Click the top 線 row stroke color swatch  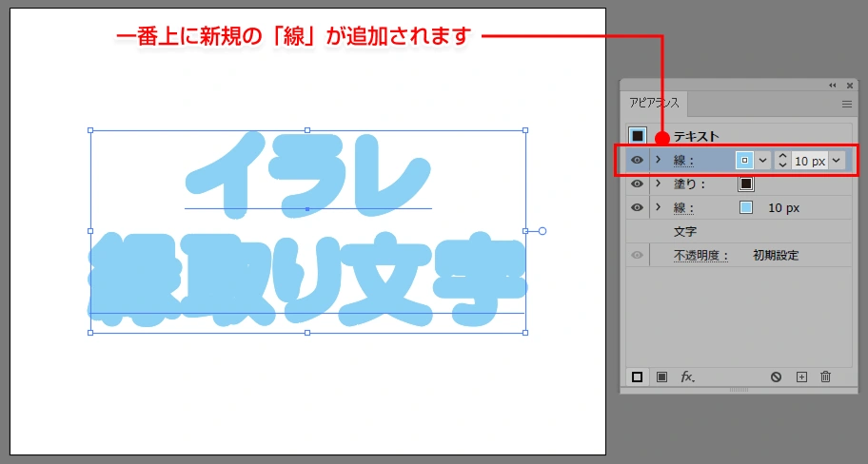745,161
